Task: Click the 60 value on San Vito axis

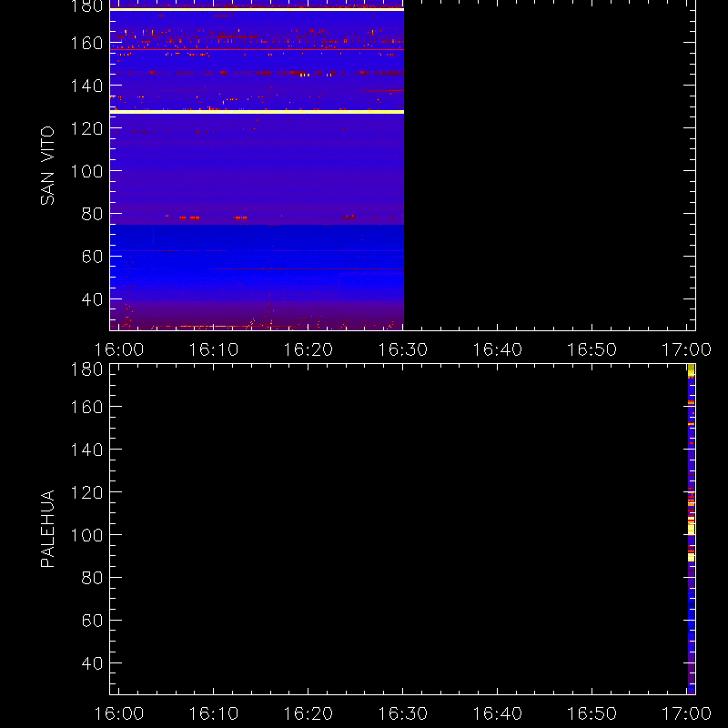Action: tap(93, 257)
